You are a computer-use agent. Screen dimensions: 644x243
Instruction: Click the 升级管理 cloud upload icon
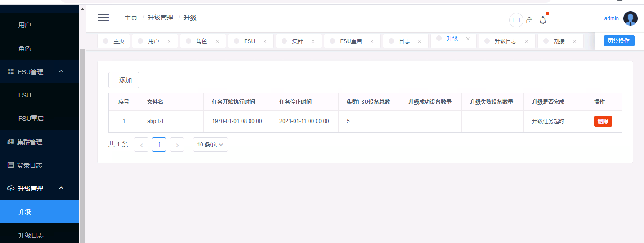click(11, 188)
